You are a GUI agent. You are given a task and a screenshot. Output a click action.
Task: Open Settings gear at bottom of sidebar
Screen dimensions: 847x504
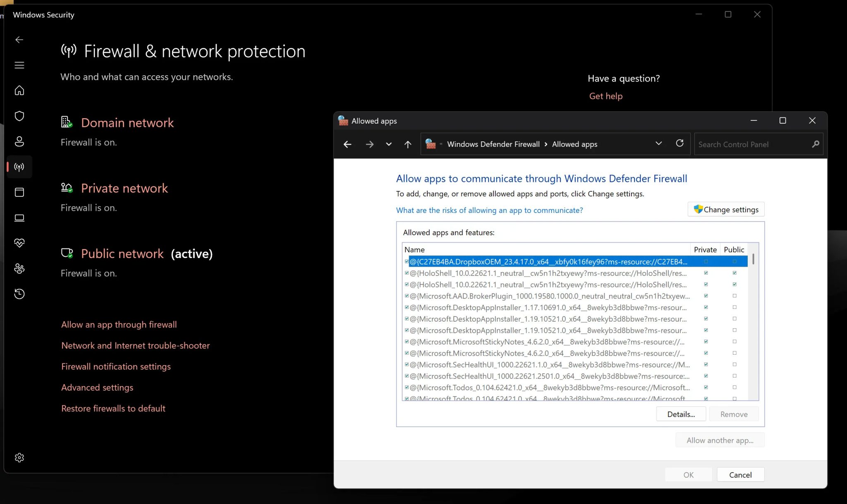pyautogui.click(x=19, y=457)
